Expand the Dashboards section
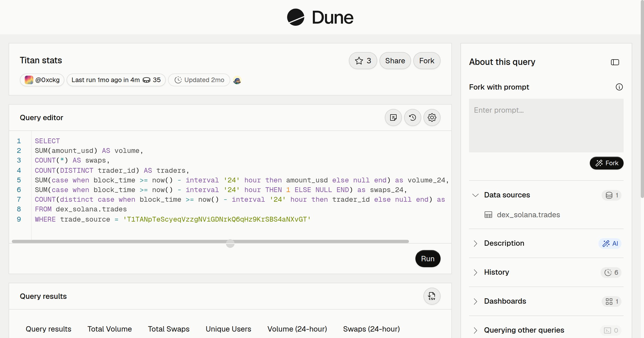The width and height of the screenshot is (644, 338). (x=475, y=301)
